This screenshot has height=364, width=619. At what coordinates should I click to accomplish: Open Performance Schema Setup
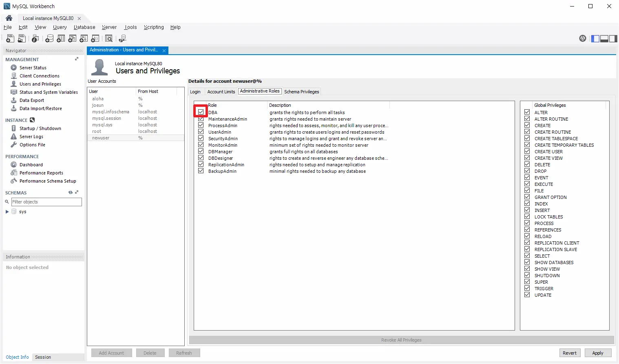(48, 181)
